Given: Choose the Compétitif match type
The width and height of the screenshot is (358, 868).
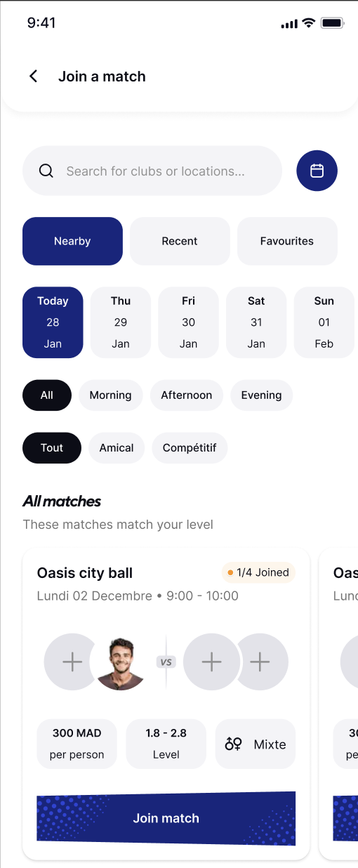Looking at the screenshot, I should [190, 448].
